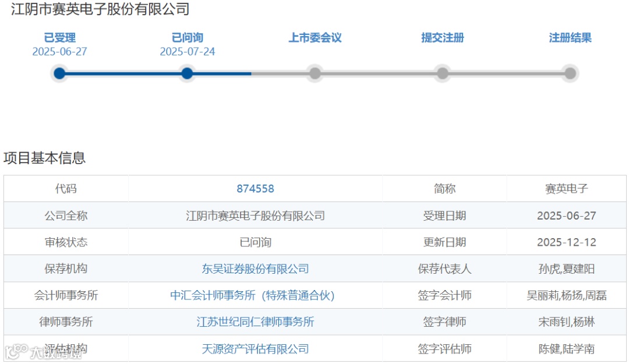Select the 已问询 stage label
Image resolution: width=629 pixels, height=364 pixels.
pos(188,38)
